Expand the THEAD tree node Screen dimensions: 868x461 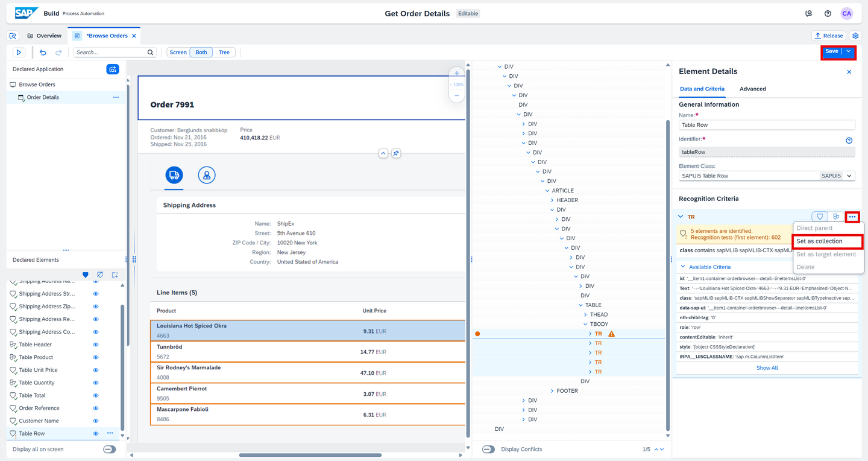(585, 314)
